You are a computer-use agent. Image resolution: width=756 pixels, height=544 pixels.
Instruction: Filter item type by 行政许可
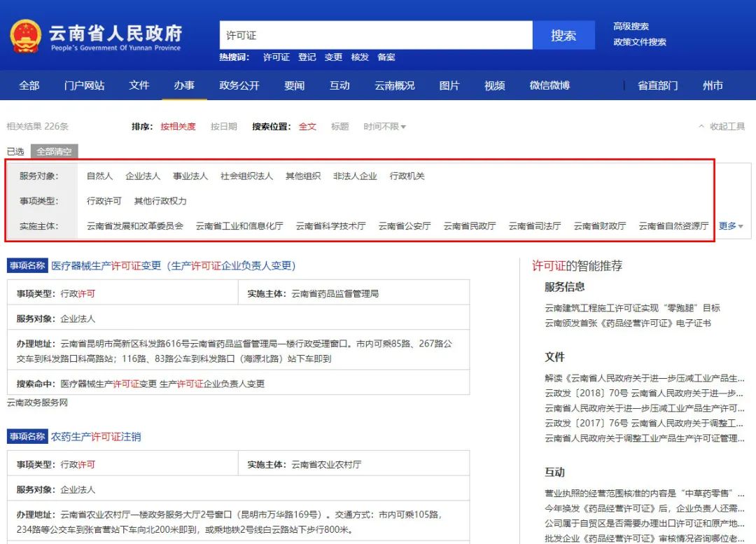[x=104, y=201]
